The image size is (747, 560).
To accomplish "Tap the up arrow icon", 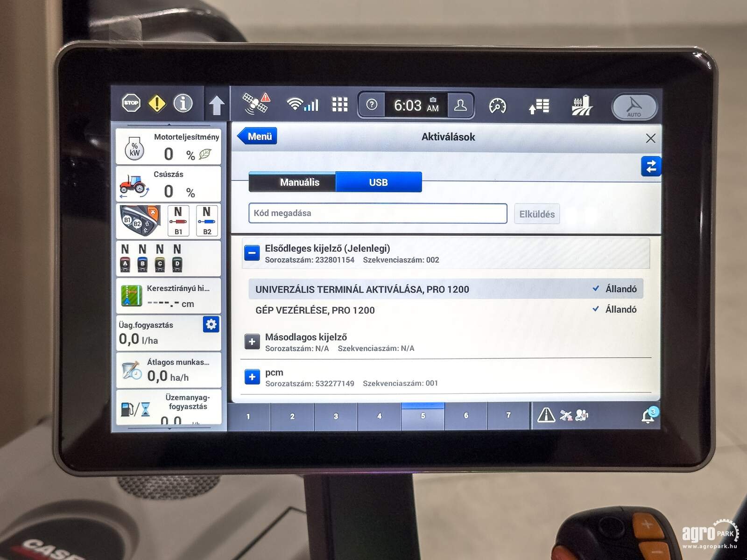I will (217, 105).
